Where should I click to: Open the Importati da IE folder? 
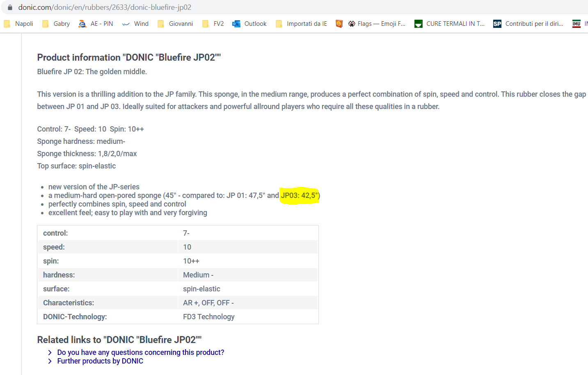[302, 24]
